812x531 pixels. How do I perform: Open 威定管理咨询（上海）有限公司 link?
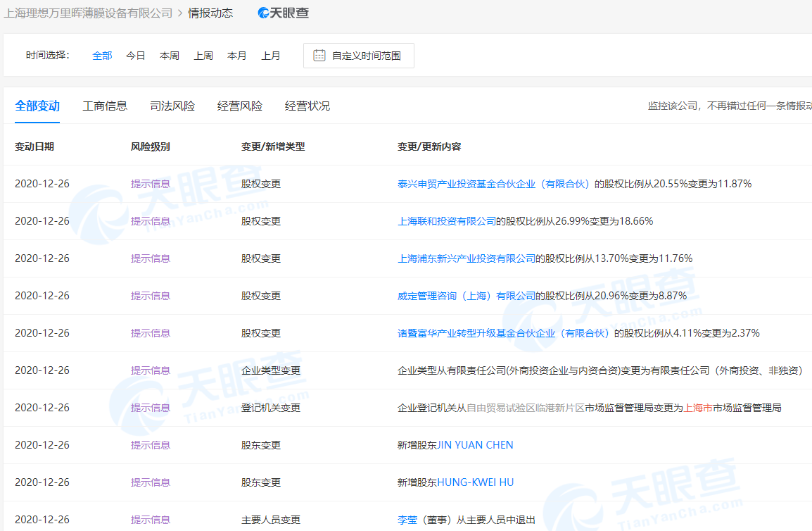point(466,296)
